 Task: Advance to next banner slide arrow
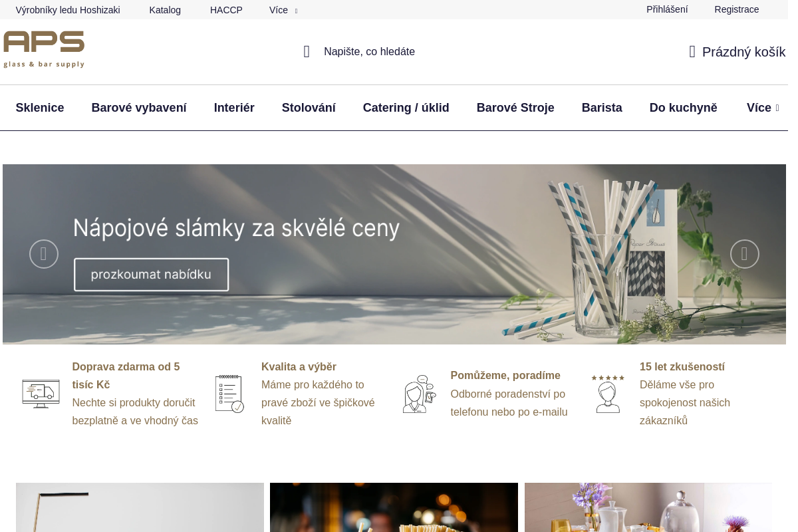745,254
